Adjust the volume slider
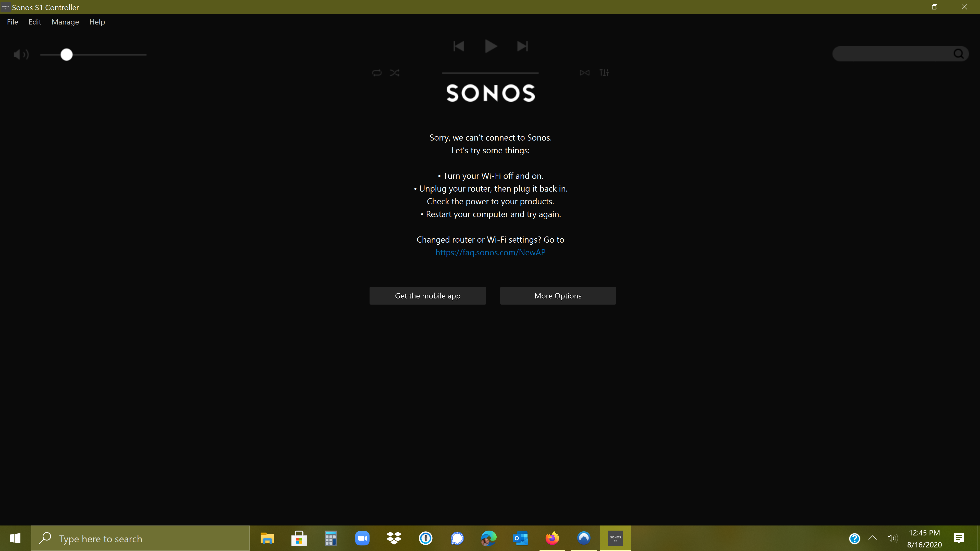 [67, 55]
